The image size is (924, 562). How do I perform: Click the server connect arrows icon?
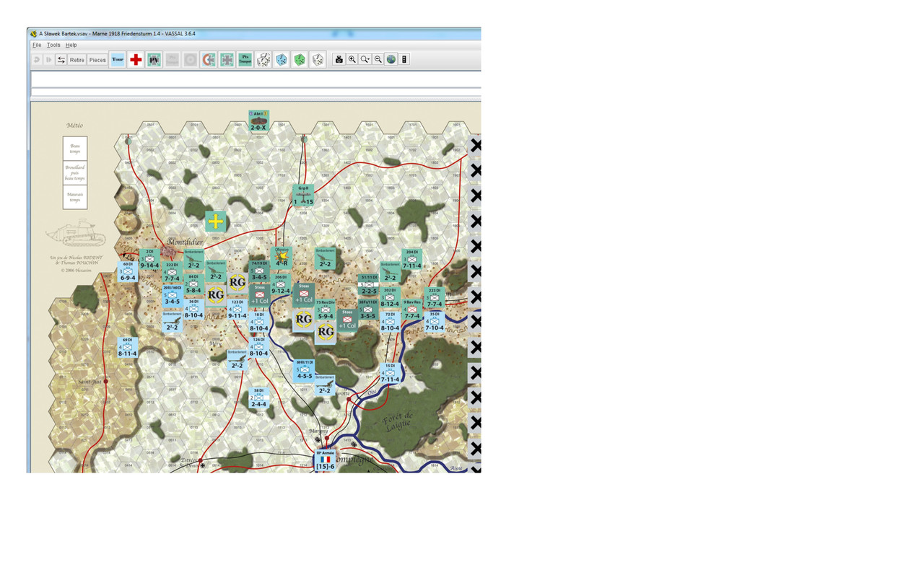coord(61,60)
